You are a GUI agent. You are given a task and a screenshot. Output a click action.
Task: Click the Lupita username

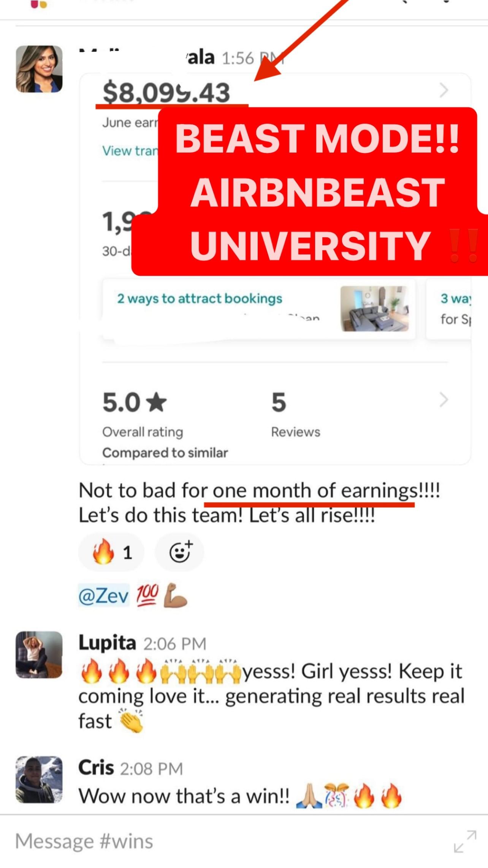click(107, 643)
